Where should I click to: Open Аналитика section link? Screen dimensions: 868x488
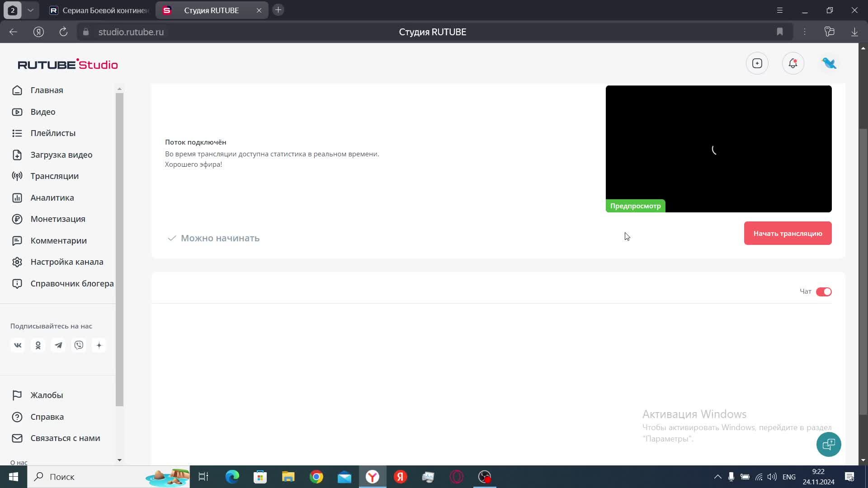click(x=52, y=198)
